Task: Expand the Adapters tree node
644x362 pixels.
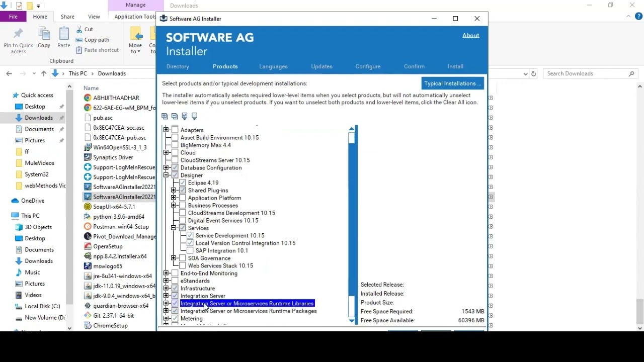Action: coord(166,130)
